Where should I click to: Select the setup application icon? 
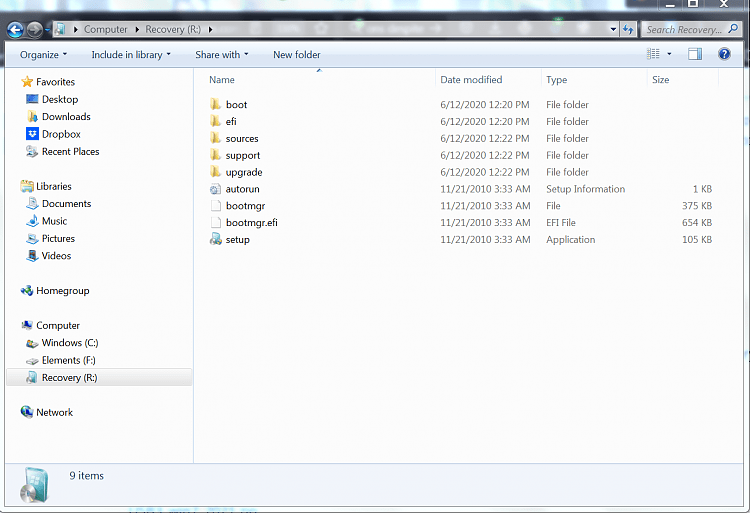click(215, 239)
